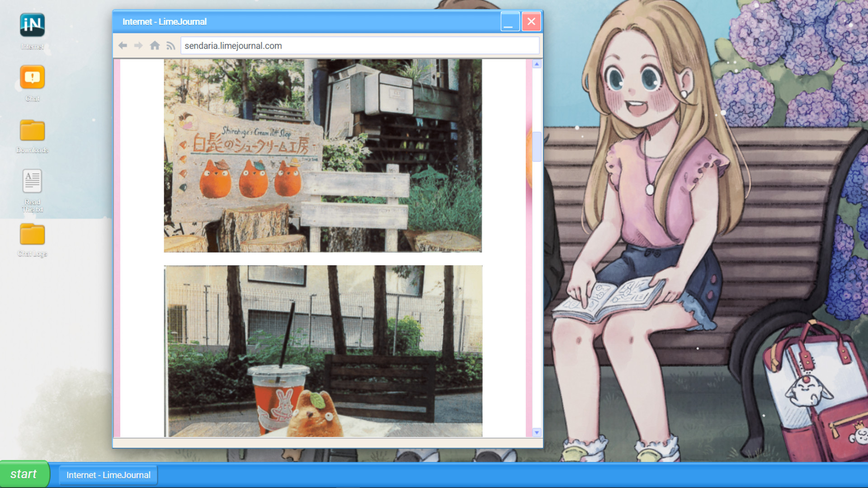Navigate forward using the browser forward arrow
The height and width of the screenshot is (488, 868).
coord(139,45)
